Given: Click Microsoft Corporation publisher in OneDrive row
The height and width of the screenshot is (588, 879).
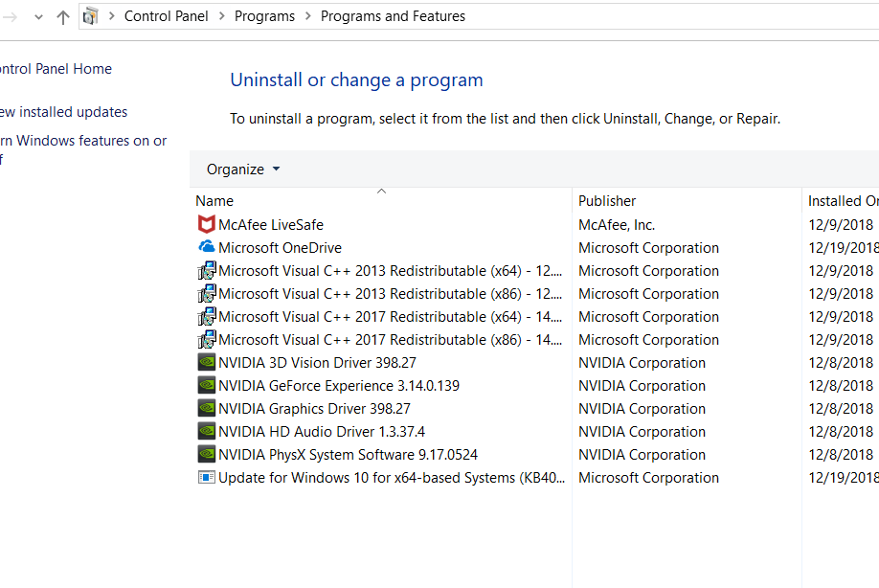Looking at the screenshot, I should 648,248.
